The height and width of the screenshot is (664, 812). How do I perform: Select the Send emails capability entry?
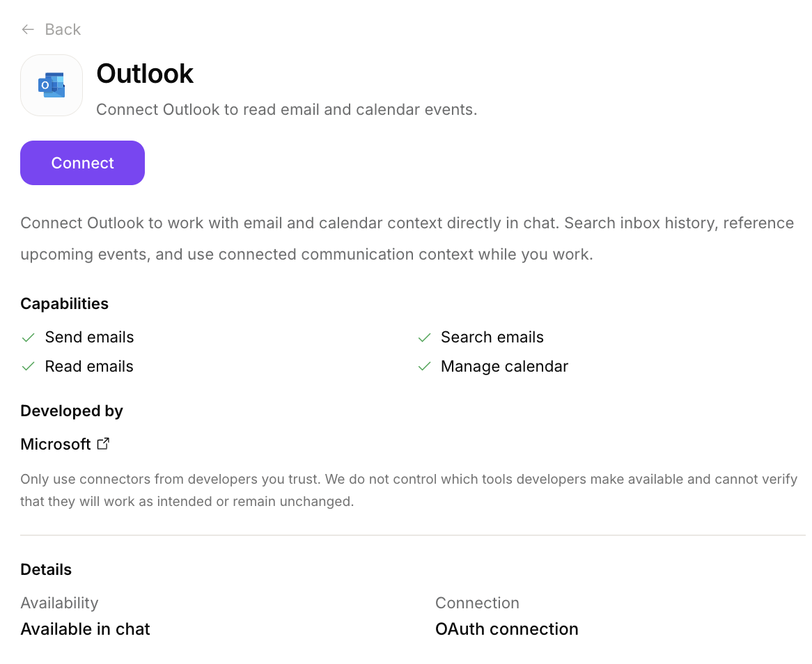tap(89, 337)
